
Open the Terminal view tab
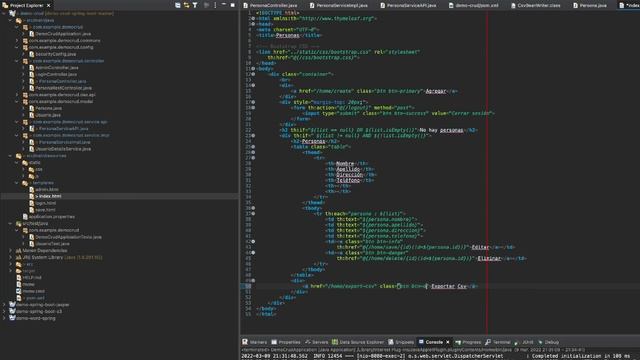click(x=498, y=342)
